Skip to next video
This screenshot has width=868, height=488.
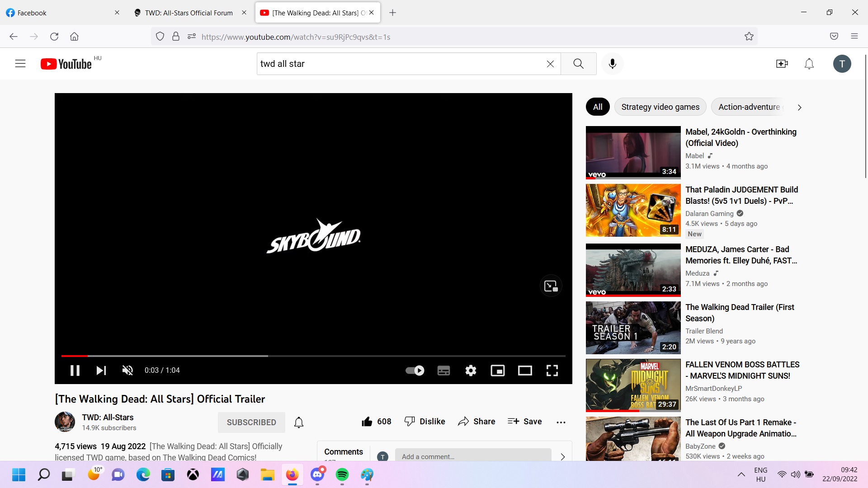click(101, 371)
